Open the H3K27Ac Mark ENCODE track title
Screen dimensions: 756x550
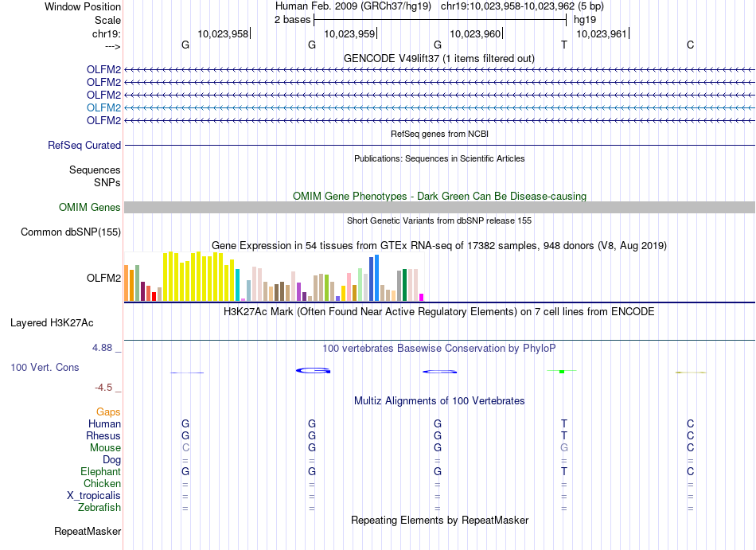pos(439,311)
